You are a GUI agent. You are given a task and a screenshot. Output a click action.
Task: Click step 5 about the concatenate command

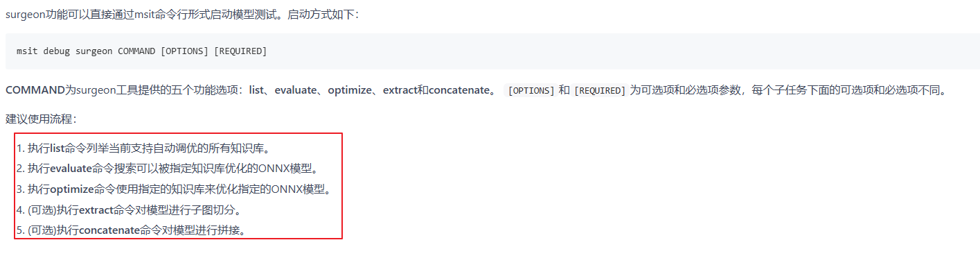click(132, 229)
